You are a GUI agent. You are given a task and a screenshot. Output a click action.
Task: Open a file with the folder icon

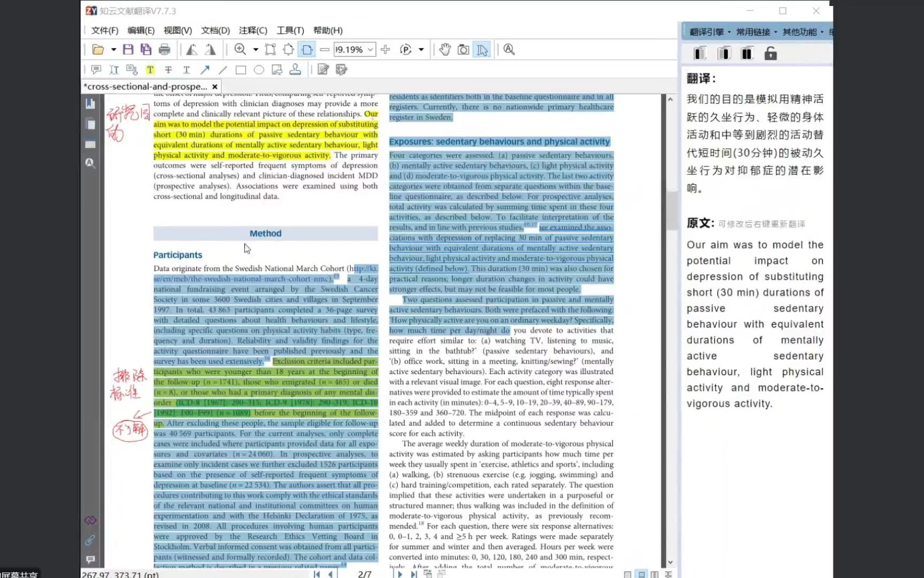coord(98,50)
